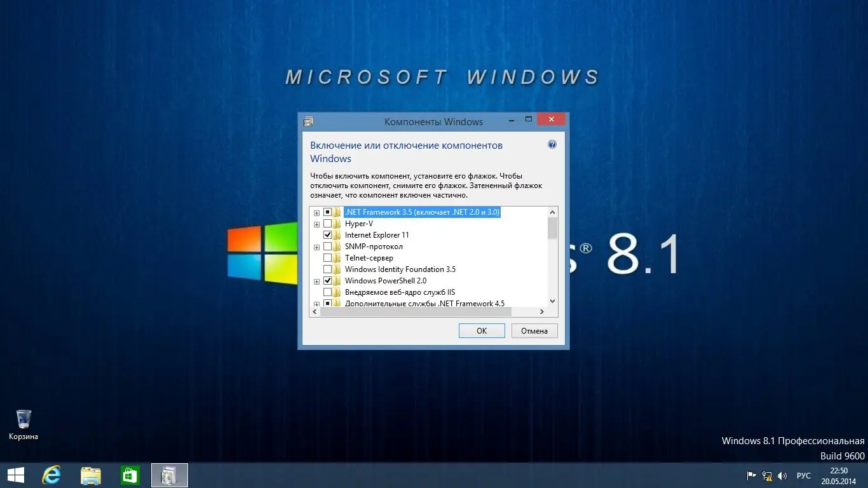Viewport: 868px width, 488px height.
Task: Select the "SNMP-протокол" label
Action: pos(374,247)
